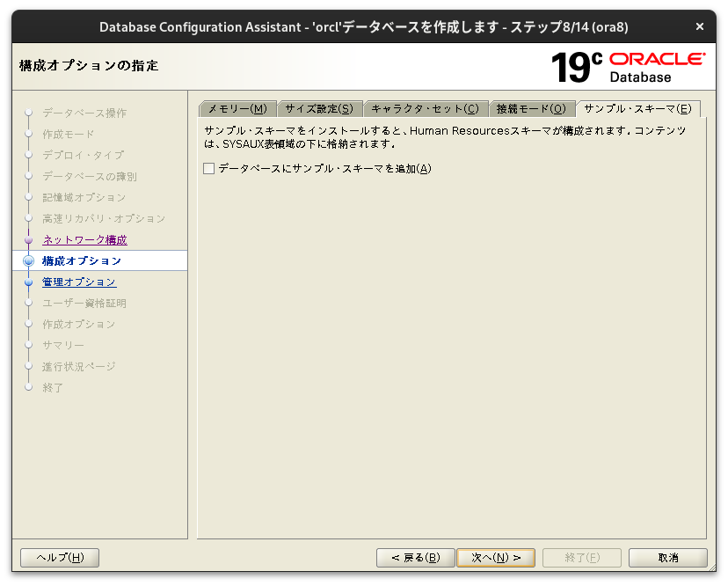Click the step dot beside サマリー
Image resolution: width=728 pixels, height=586 pixels.
coord(29,345)
